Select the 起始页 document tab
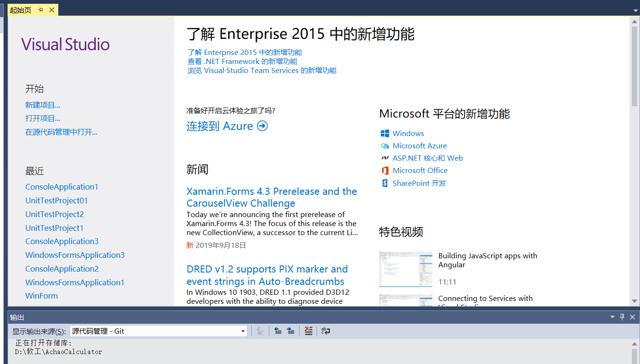The width and height of the screenshot is (640, 364). click(21, 10)
